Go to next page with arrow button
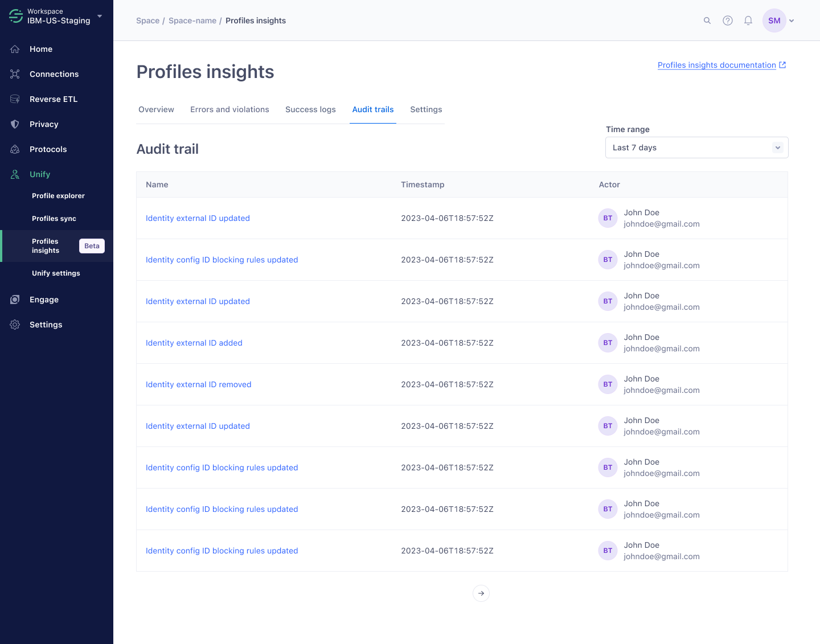The width and height of the screenshot is (820, 644). point(481,593)
